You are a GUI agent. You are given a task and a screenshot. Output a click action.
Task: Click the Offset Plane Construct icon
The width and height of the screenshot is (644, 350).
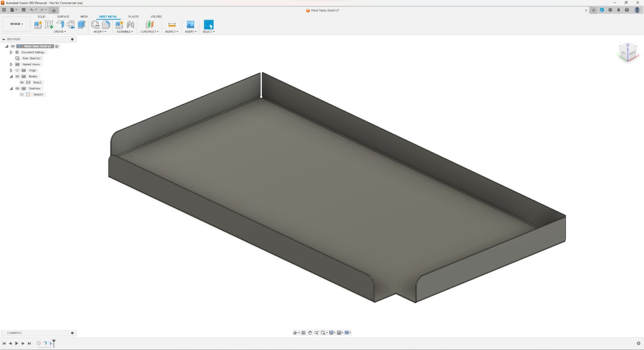(x=149, y=25)
